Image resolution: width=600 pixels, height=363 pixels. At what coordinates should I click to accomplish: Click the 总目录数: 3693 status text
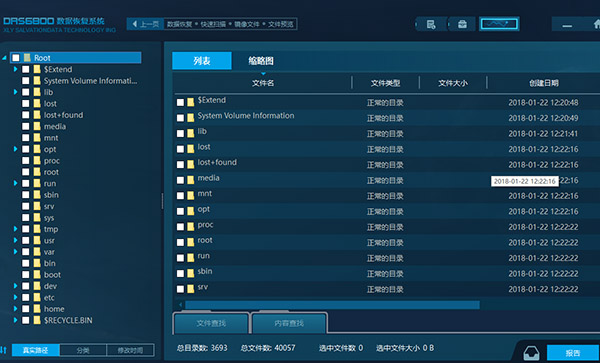[202, 348]
